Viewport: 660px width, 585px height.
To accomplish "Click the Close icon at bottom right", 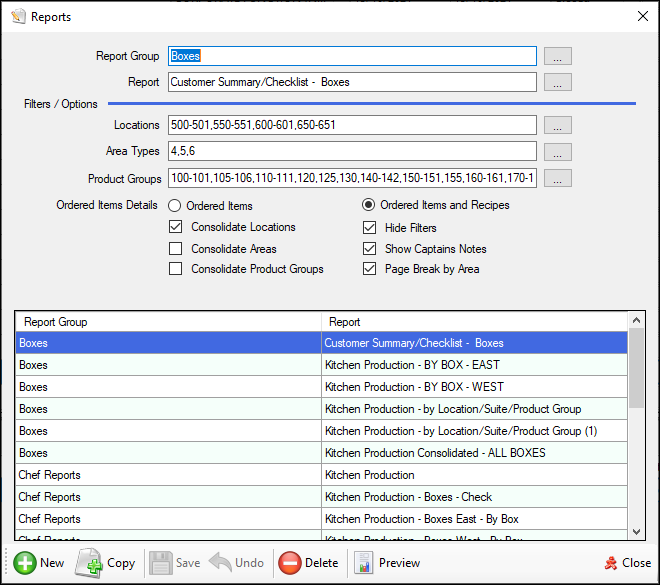I will point(611,562).
